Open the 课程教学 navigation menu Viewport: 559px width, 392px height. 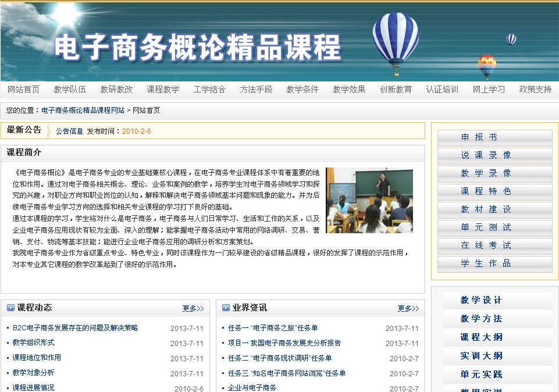click(x=163, y=90)
